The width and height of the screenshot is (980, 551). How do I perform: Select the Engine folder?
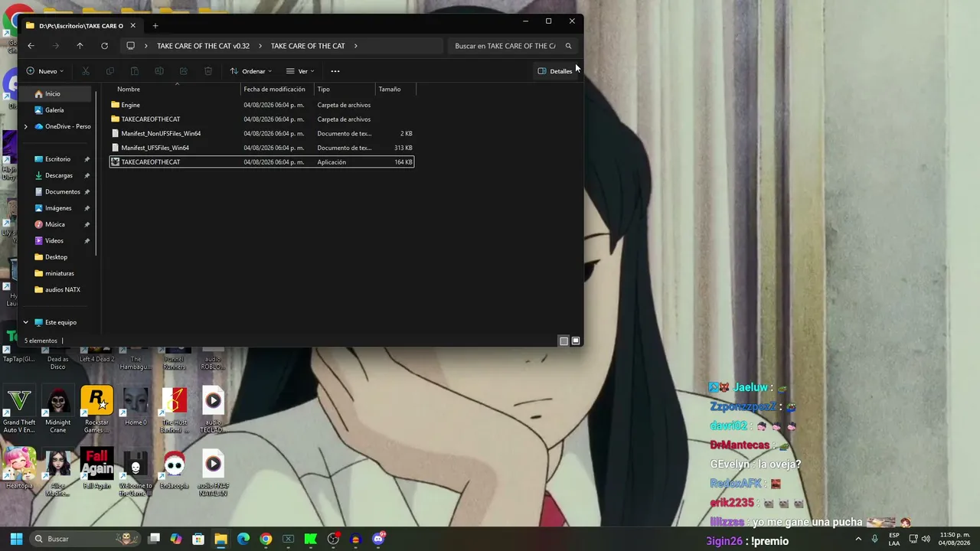point(262,105)
